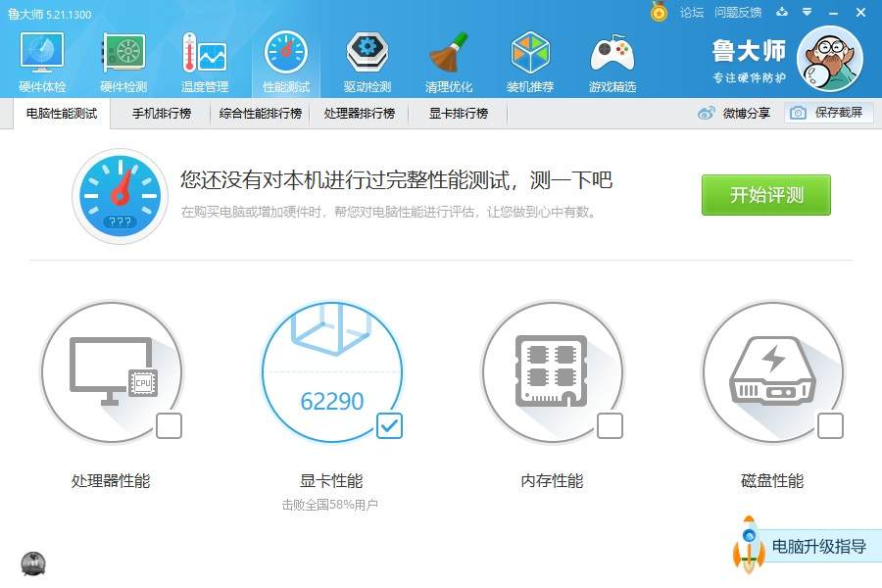882x588 pixels.
Task: Switch to the 处理器排行榜 tab
Action: 360,113
